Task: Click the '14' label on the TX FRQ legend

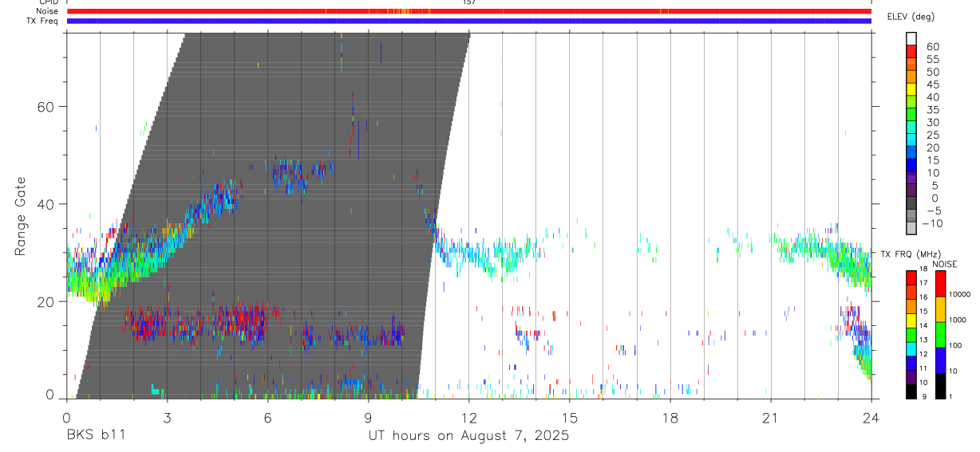Action: (x=922, y=326)
